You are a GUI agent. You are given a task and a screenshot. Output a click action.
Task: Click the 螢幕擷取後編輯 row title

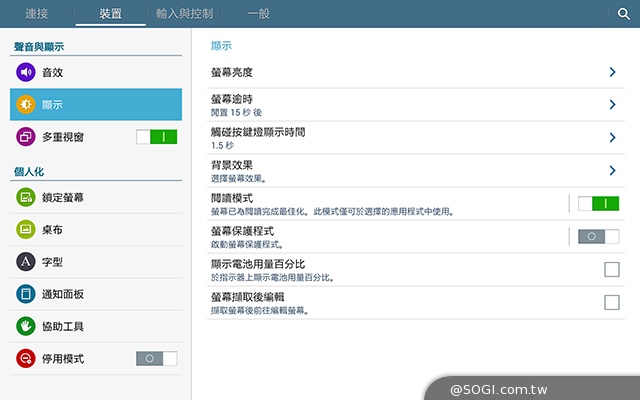click(247, 297)
